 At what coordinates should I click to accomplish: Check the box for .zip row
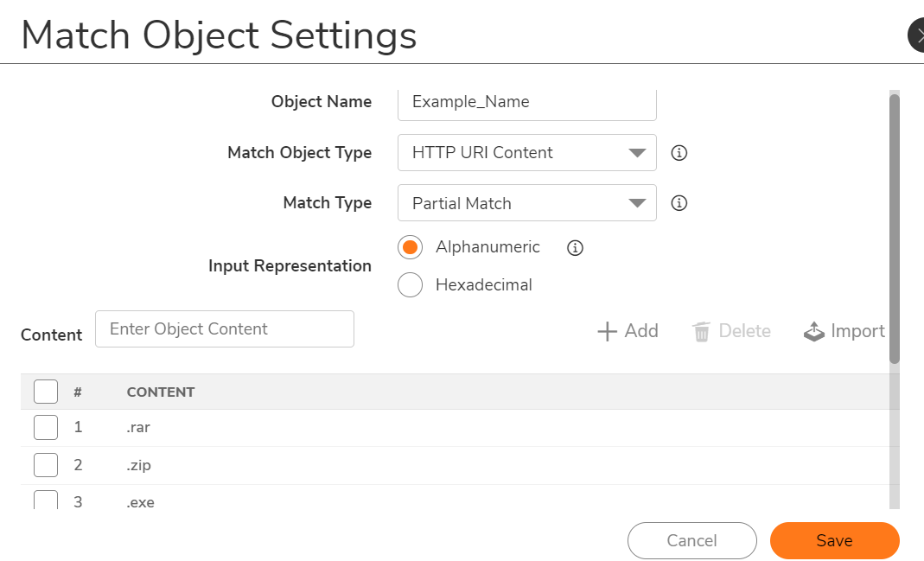tap(46, 465)
